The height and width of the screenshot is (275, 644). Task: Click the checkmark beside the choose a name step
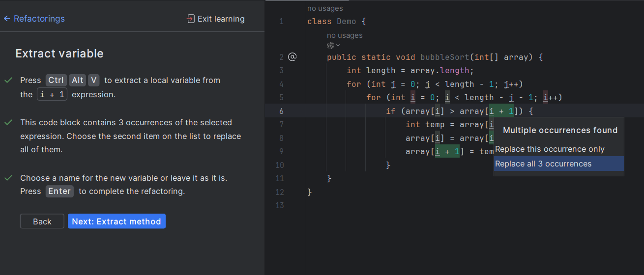coord(8,178)
